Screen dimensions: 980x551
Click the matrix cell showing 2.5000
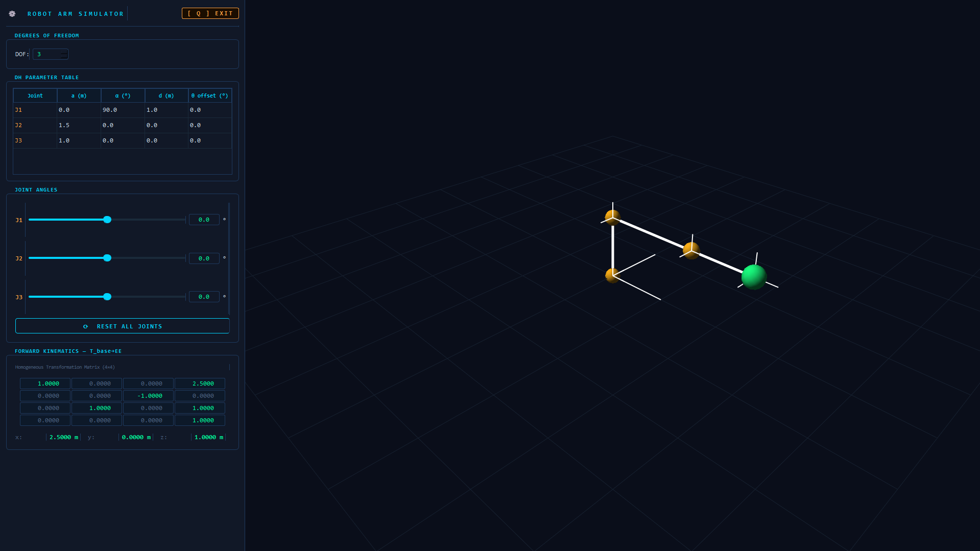[200, 384]
